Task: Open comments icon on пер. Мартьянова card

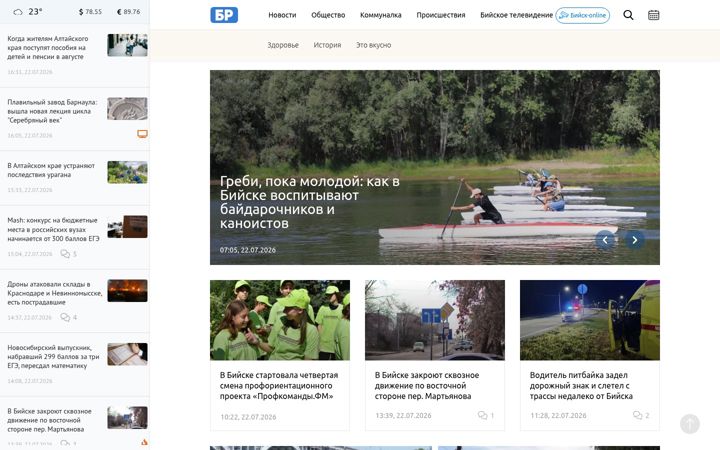Action: pos(482,415)
